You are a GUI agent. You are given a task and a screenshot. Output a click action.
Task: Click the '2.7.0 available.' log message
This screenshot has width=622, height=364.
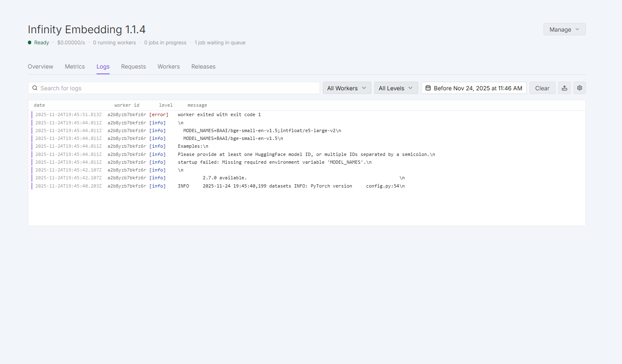point(225,178)
